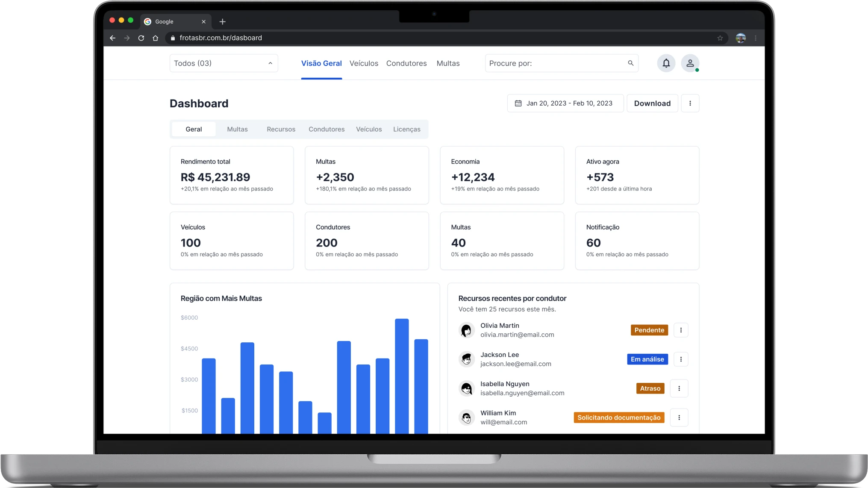Switch to Veículos top navigation tab
Screen dimensions: 868x488
pyautogui.click(x=364, y=63)
